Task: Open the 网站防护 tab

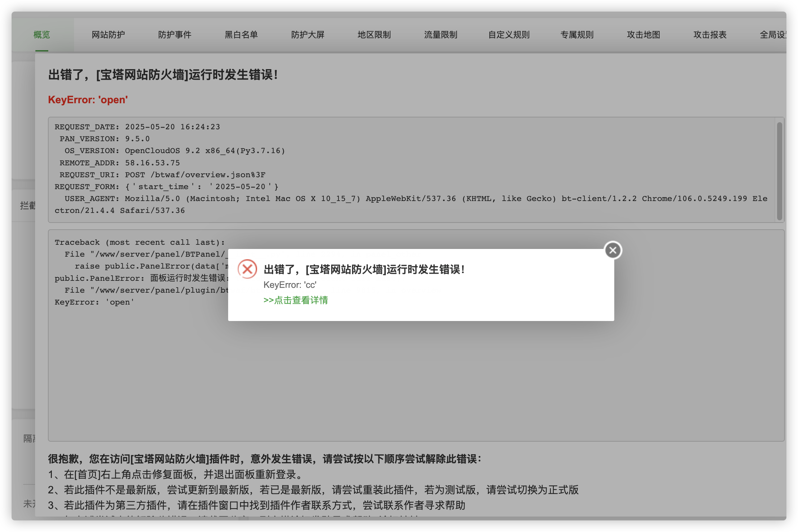Action: pyautogui.click(x=108, y=35)
